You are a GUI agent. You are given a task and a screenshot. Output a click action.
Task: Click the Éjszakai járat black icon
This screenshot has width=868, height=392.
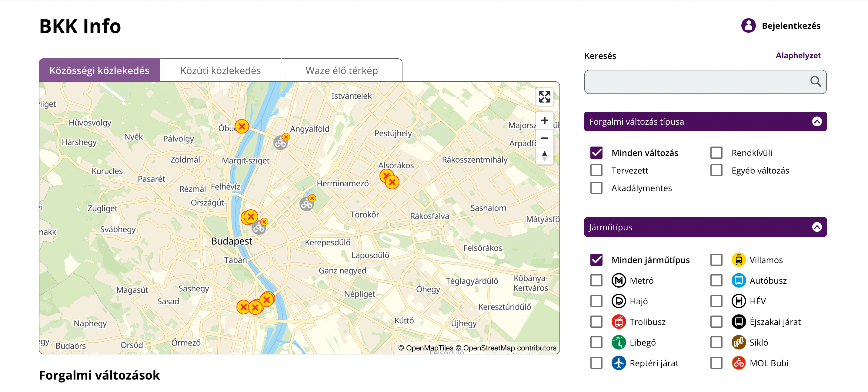coord(738,322)
